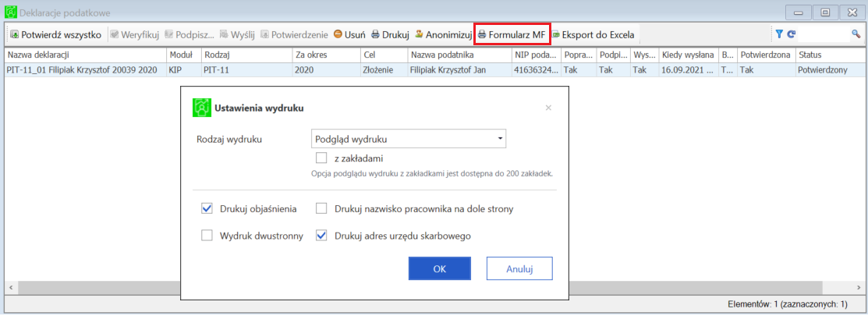Close the Ustawienia wydruku dialog

point(548,108)
